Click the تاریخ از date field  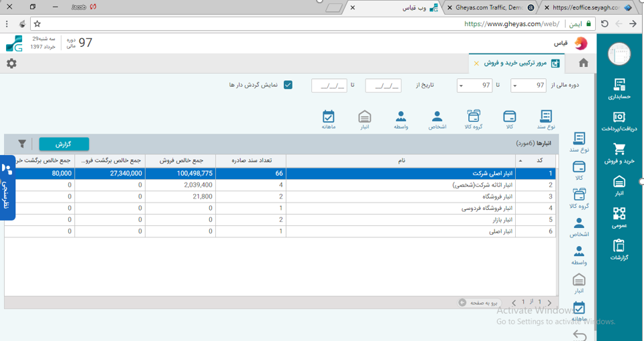click(x=383, y=86)
